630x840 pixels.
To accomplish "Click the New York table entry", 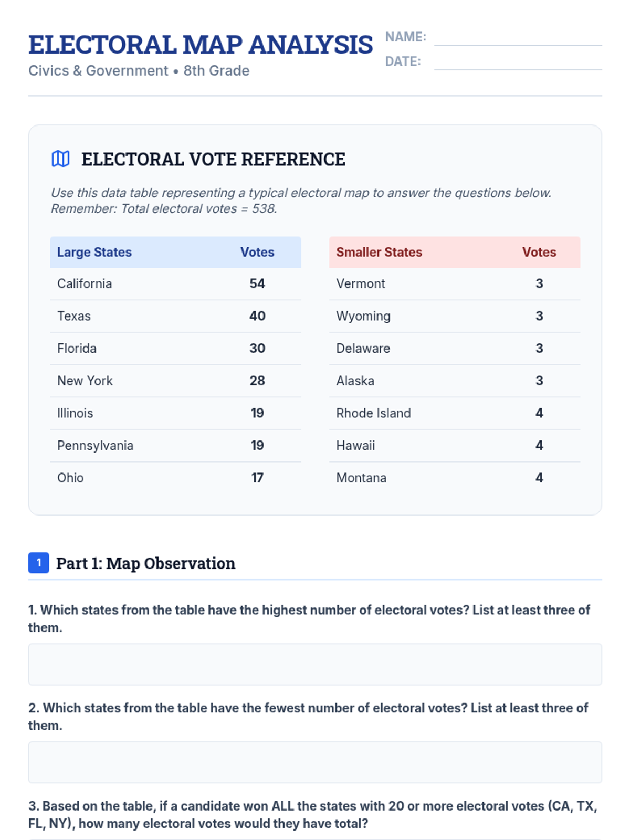I will [x=85, y=381].
